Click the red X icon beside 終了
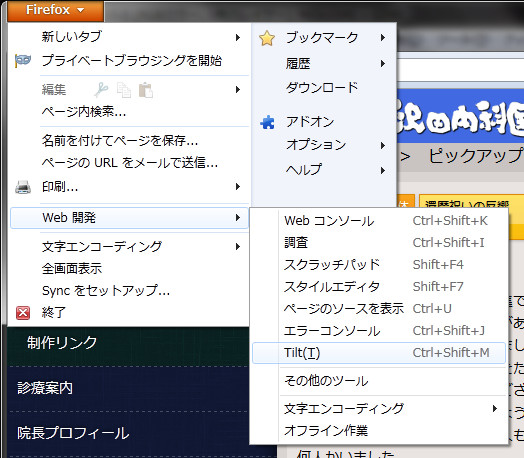 click(23, 313)
